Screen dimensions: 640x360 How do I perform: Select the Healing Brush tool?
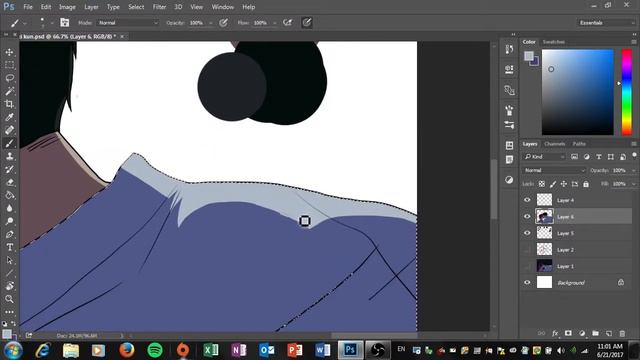9,130
